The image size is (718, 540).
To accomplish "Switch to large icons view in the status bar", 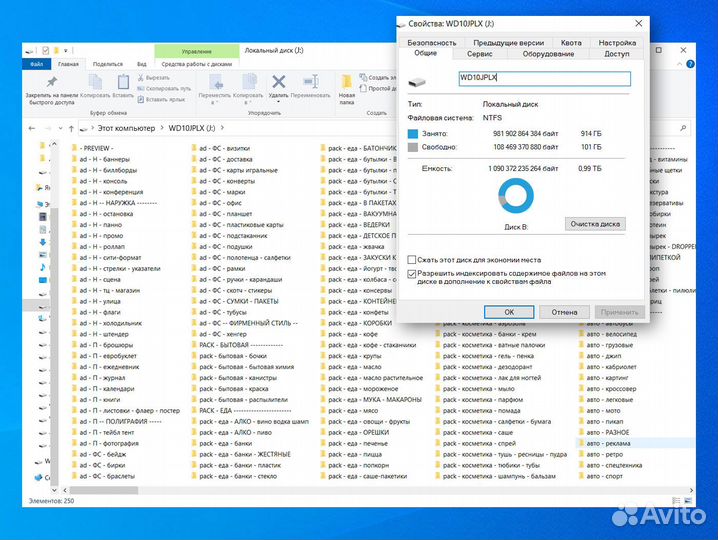I will (x=688, y=501).
